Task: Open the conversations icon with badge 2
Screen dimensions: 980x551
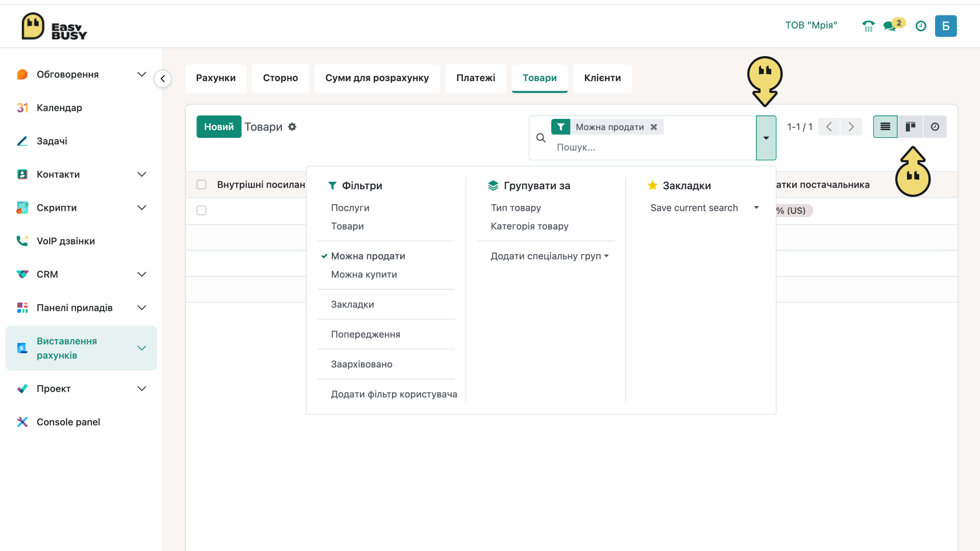Action: tap(893, 26)
